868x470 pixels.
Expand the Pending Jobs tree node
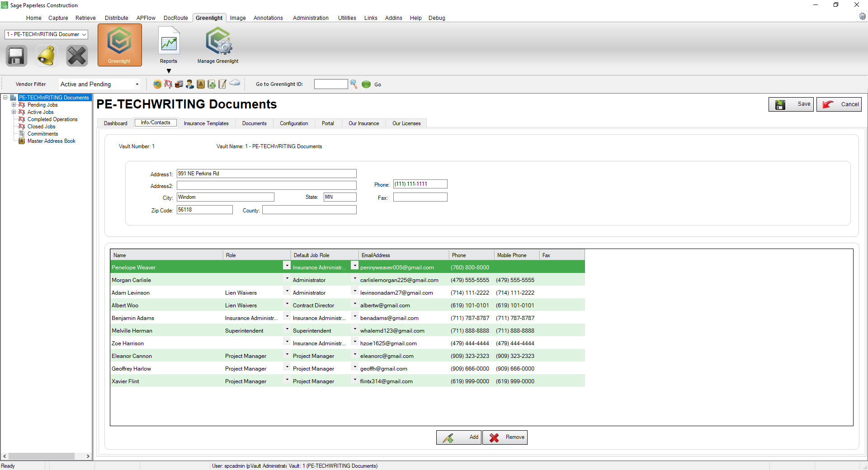click(14, 105)
